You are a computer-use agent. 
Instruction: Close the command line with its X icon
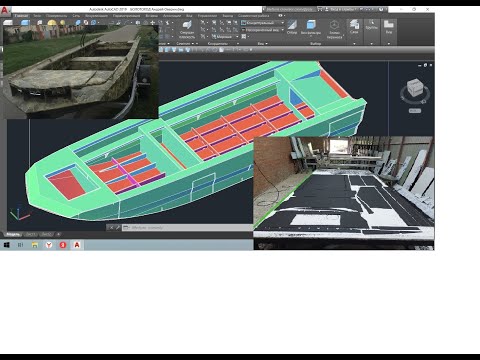click(x=111, y=228)
